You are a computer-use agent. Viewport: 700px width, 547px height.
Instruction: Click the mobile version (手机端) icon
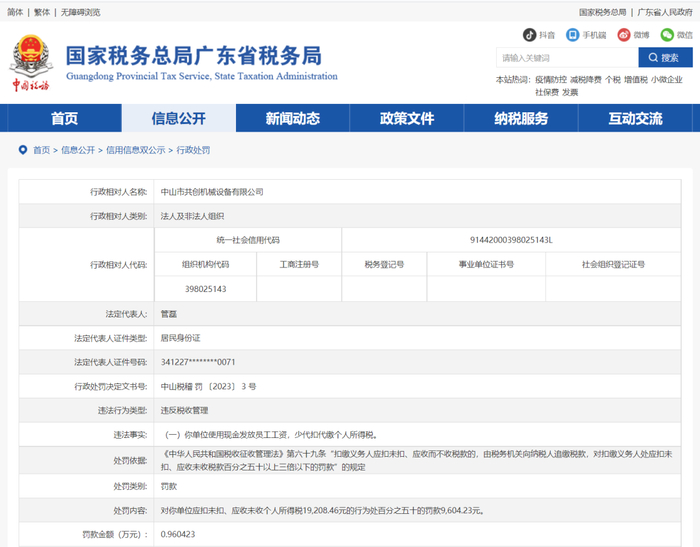tap(572, 35)
